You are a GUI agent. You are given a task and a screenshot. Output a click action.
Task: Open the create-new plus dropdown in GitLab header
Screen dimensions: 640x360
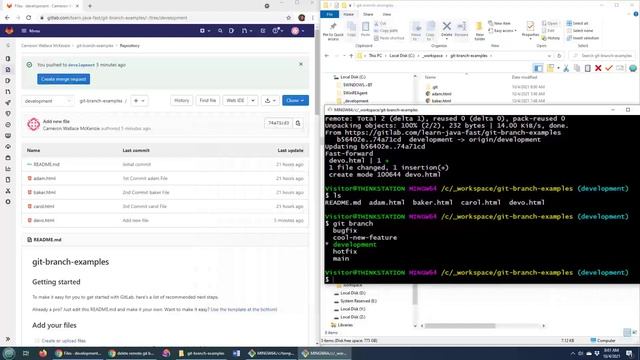coord(205,31)
